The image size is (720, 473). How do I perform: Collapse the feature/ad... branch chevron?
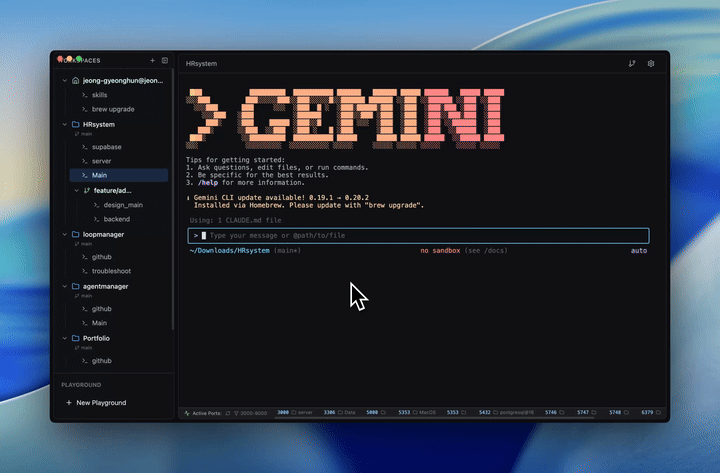click(77, 191)
